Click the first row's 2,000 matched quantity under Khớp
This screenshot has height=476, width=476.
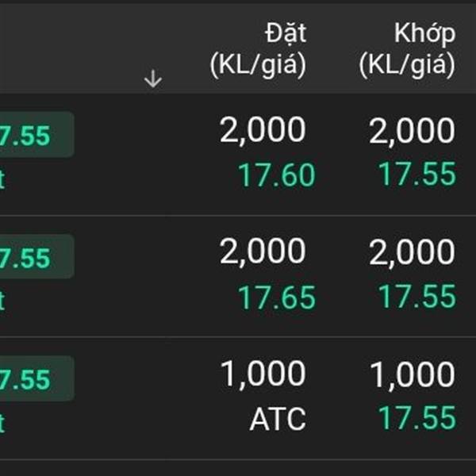click(x=412, y=131)
